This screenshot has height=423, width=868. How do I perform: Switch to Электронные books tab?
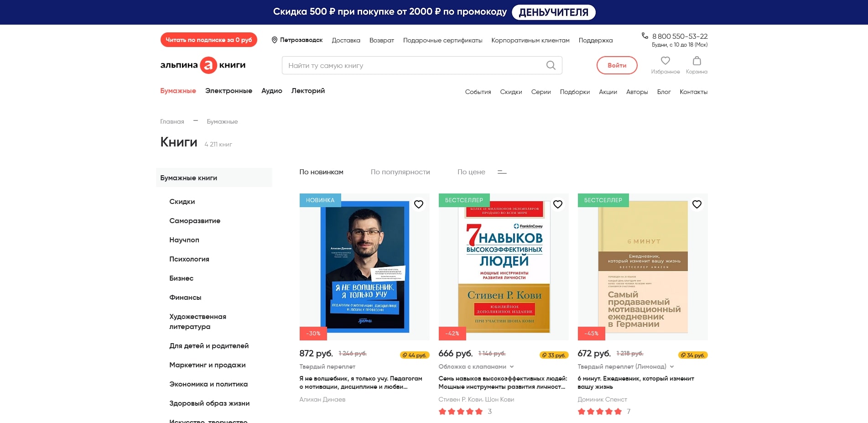pyautogui.click(x=229, y=91)
